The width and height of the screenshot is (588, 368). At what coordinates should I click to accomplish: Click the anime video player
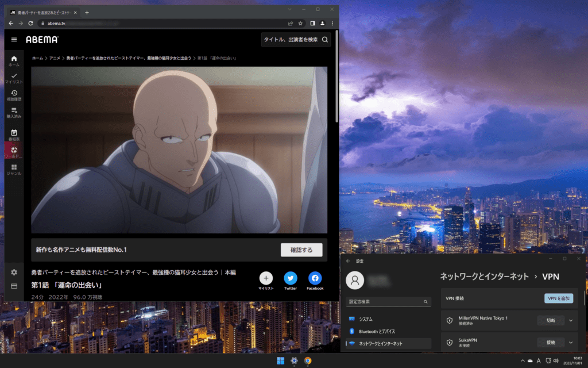click(x=179, y=150)
